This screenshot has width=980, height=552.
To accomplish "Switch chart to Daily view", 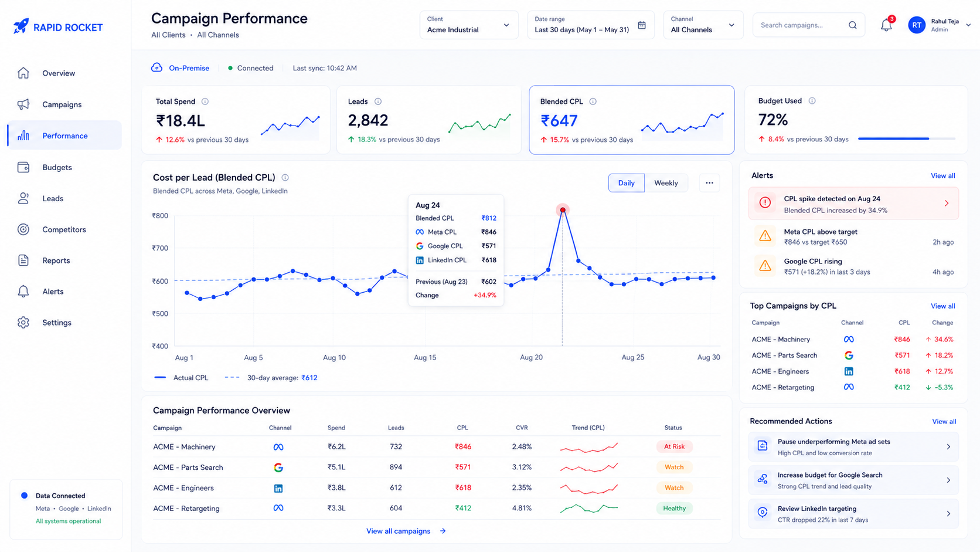I will pyautogui.click(x=626, y=183).
